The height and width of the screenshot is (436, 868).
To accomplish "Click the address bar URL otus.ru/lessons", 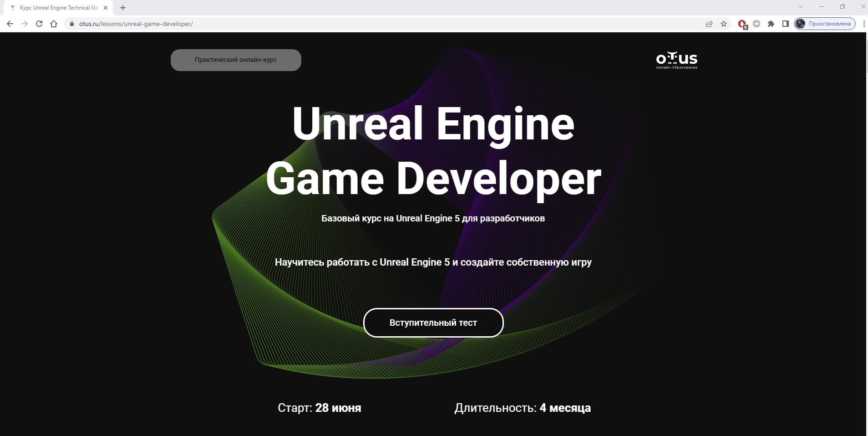I will pos(136,24).
